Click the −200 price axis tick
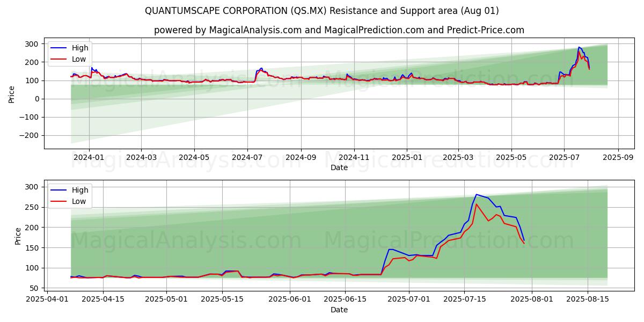 tap(30, 136)
